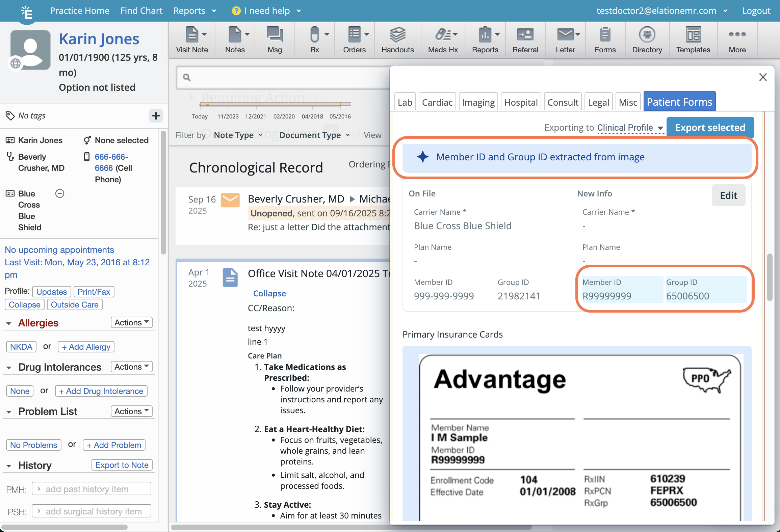Open the Rx prescription icon
The width and height of the screenshot is (780, 532).
[x=314, y=35]
